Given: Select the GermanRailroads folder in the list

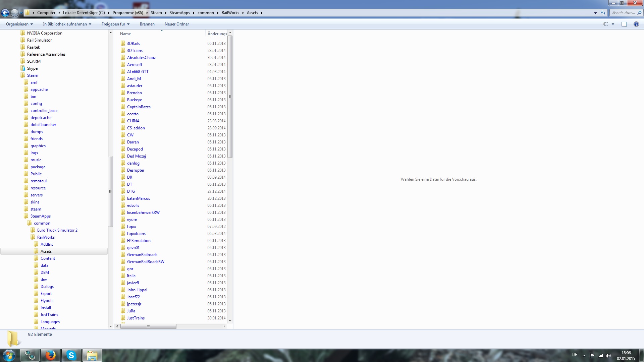Looking at the screenshot, I should coord(142,255).
